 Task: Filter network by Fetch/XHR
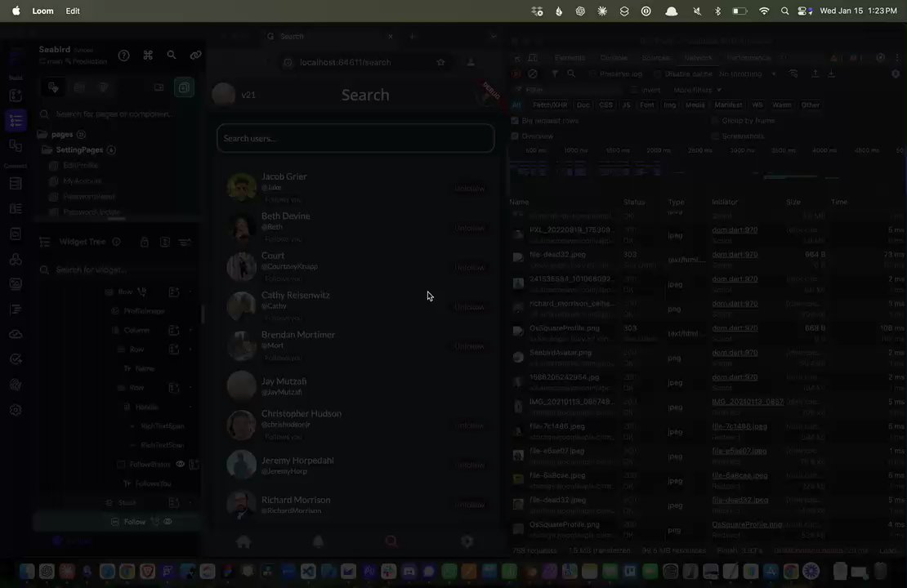click(550, 105)
